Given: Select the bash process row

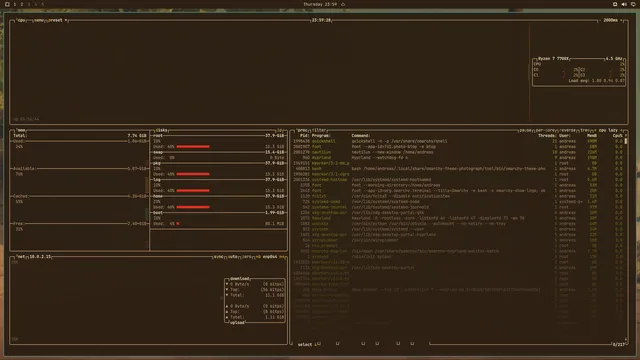Looking at the screenshot, I should click(458, 169).
